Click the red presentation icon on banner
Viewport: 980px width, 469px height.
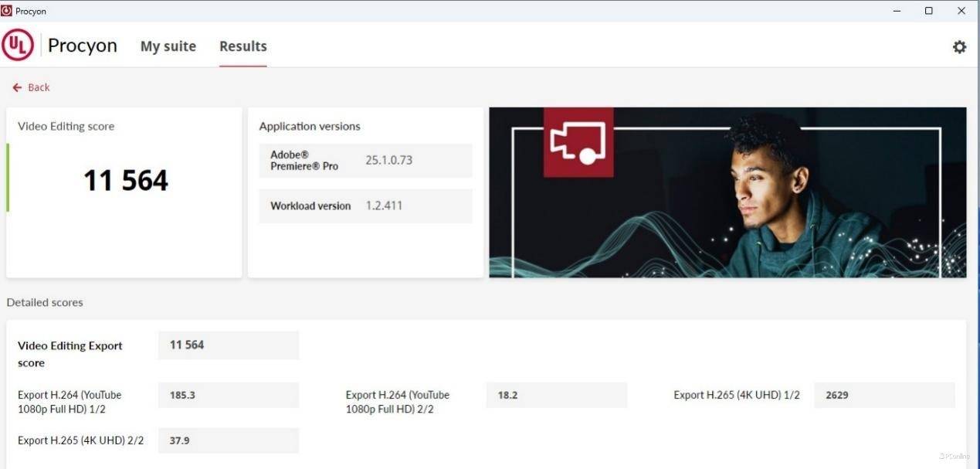click(x=578, y=142)
